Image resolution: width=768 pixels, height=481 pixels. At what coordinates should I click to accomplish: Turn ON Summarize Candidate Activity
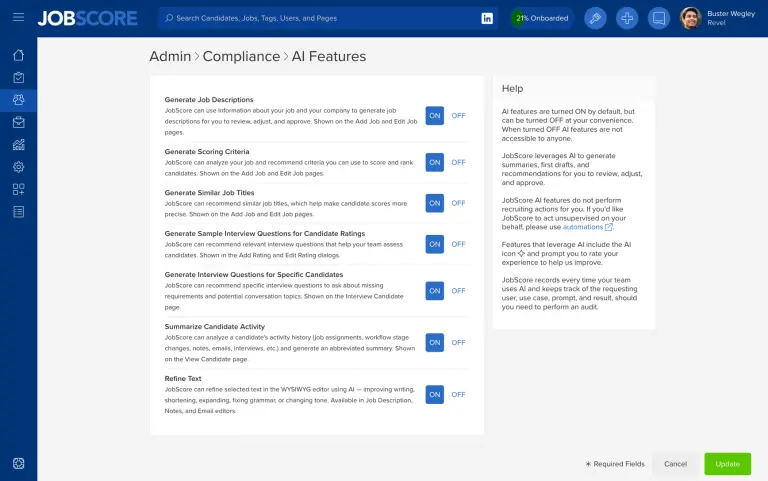tap(434, 342)
